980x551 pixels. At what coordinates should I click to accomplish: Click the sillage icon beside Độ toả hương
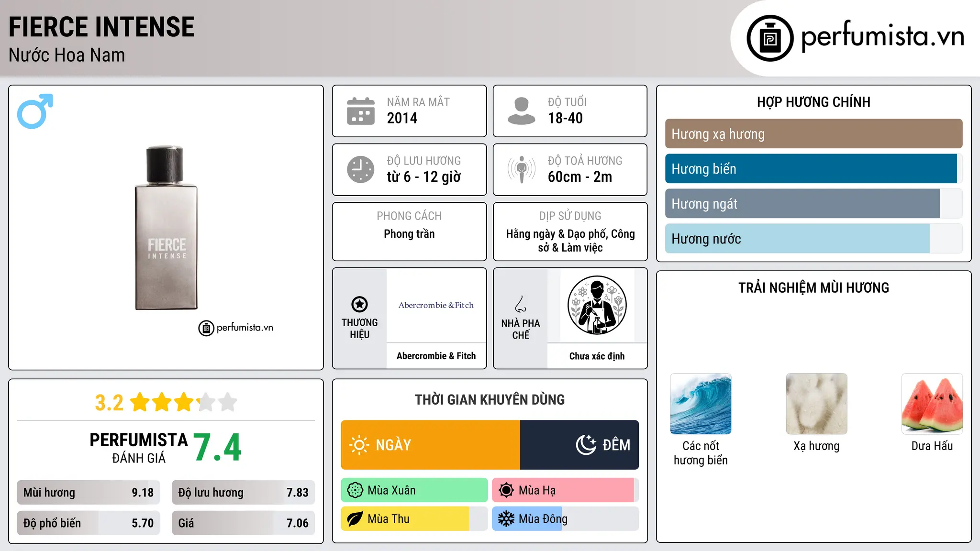point(522,169)
